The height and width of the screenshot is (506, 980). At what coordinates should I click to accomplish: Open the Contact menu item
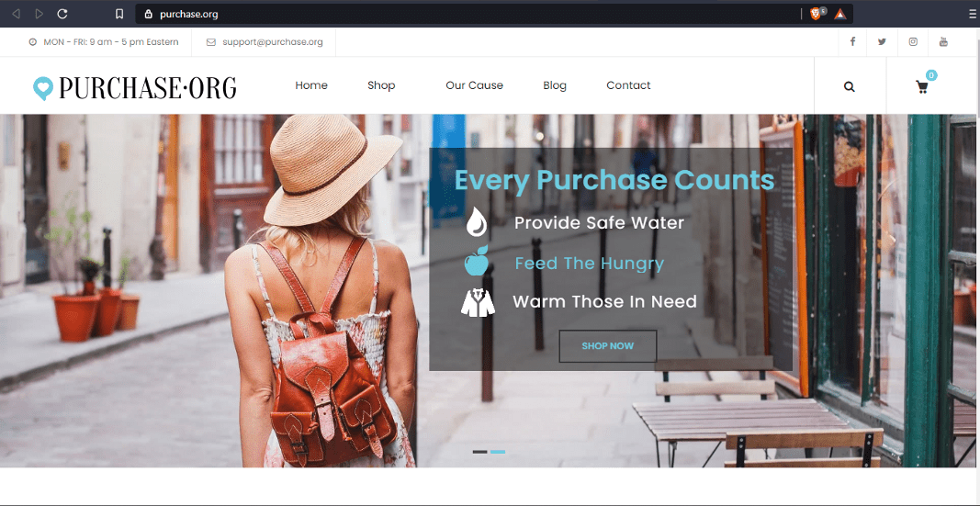(x=628, y=85)
